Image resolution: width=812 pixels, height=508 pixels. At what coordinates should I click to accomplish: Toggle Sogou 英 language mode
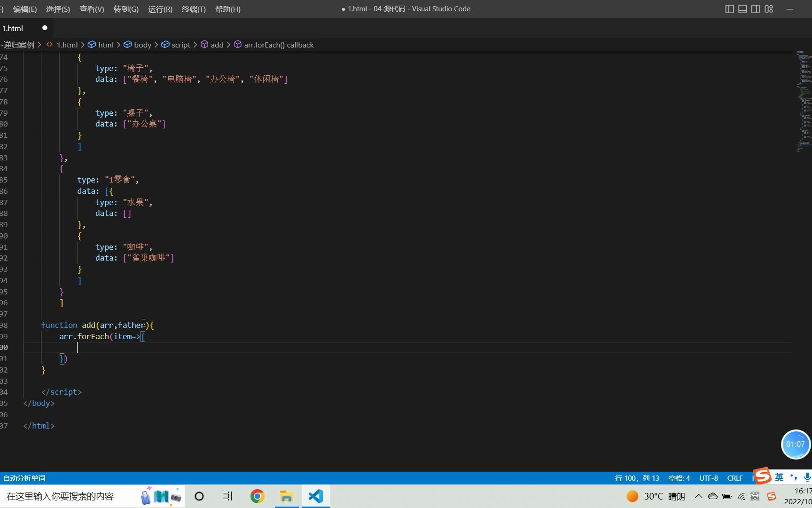pyautogui.click(x=780, y=477)
